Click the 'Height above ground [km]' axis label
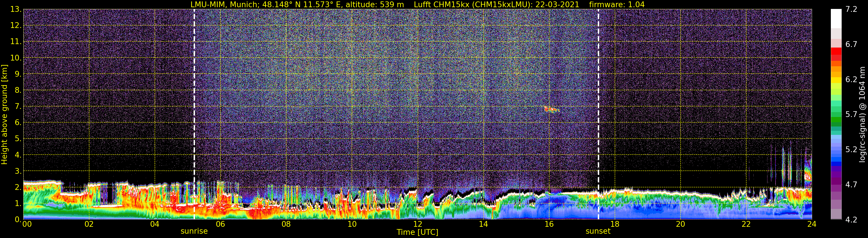 (x=4, y=114)
